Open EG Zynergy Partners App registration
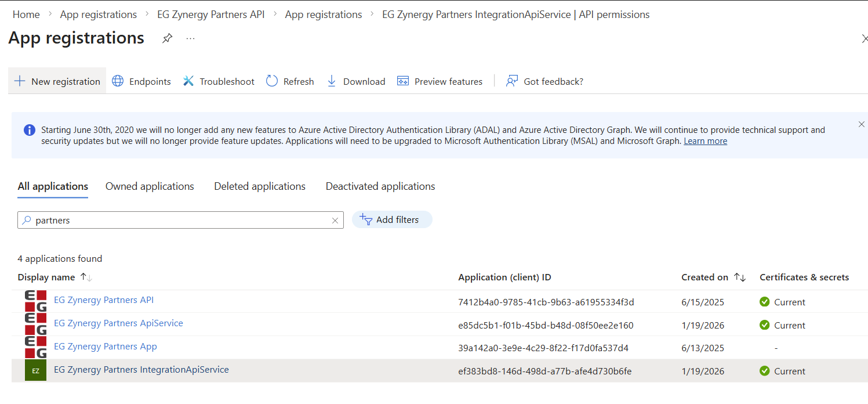Screen dimensions: 868x404 [x=106, y=347]
